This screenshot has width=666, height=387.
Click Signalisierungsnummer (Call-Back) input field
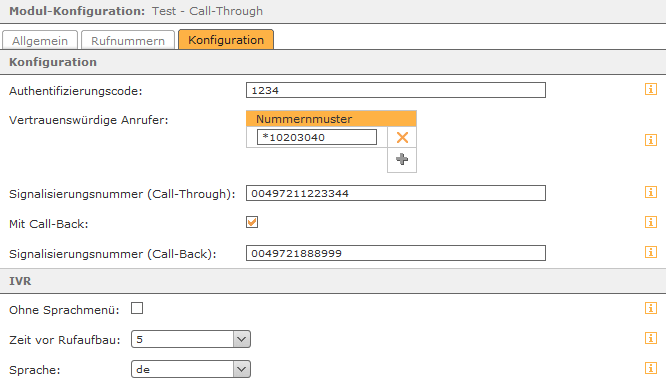(x=396, y=253)
